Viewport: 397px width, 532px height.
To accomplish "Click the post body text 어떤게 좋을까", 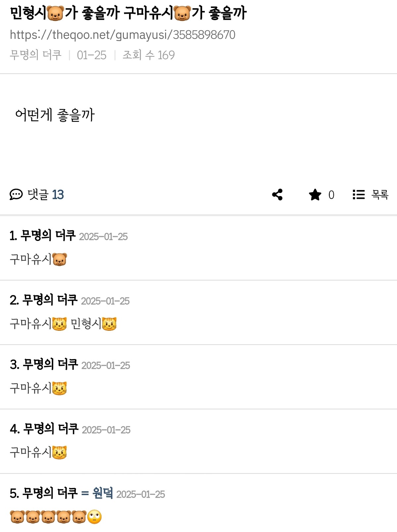I will click(x=55, y=115).
